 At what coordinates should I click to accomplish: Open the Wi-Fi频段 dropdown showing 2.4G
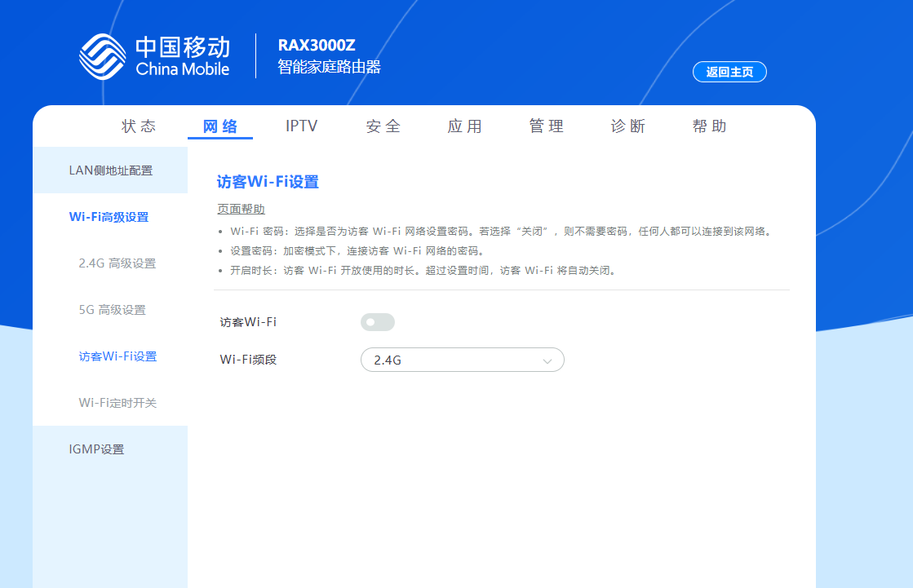tap(463, 360)
